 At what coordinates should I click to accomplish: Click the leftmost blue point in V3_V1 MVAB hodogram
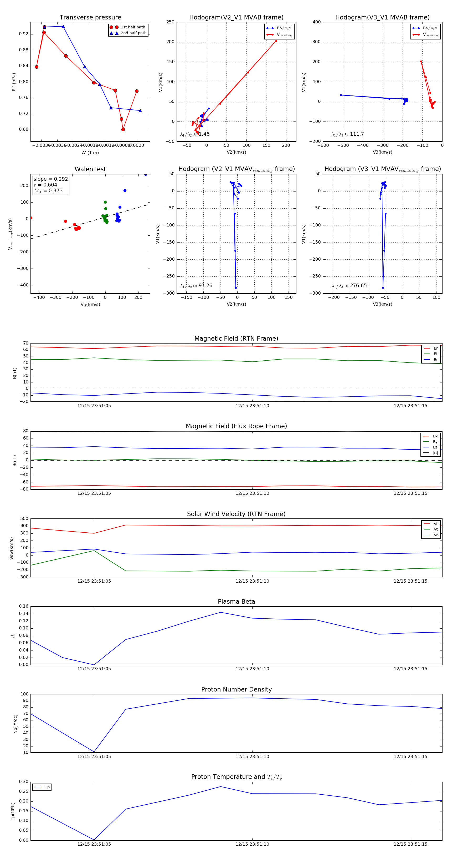coord(341,95)
